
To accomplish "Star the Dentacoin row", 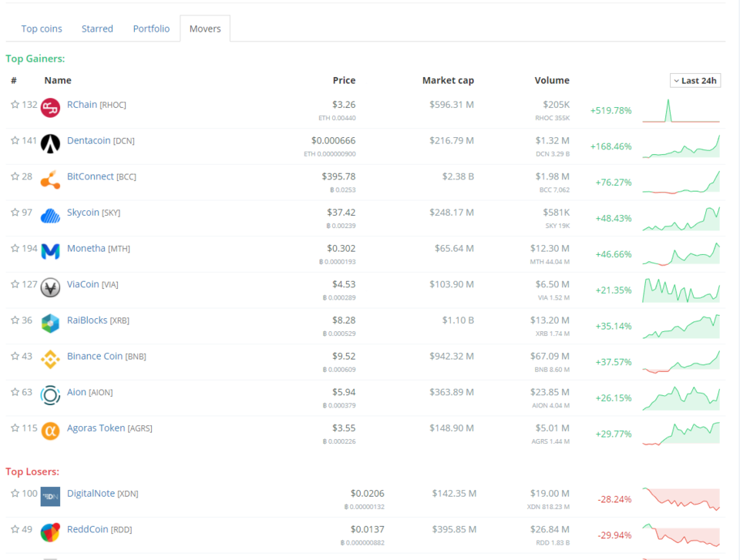I will (x=15, y=141).
